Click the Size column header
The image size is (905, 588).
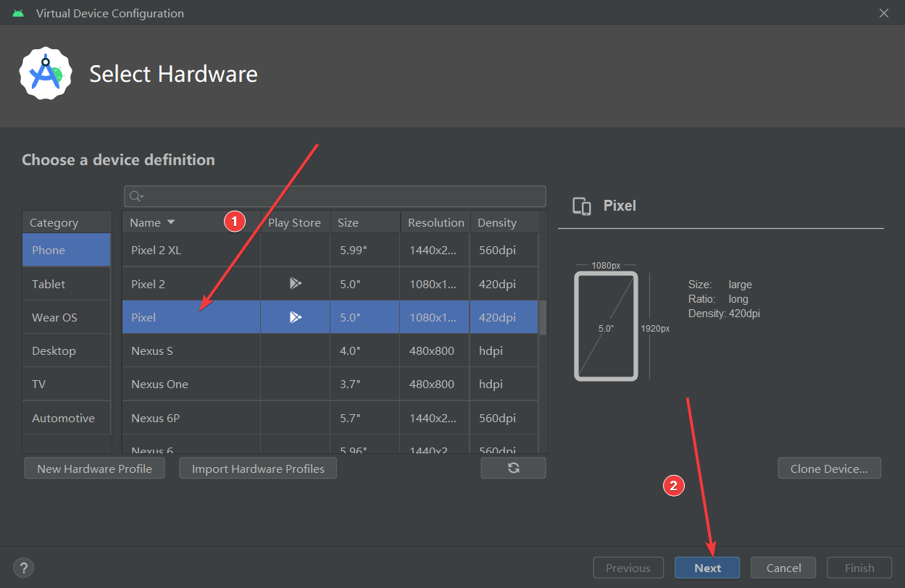[x=365, y=222]
